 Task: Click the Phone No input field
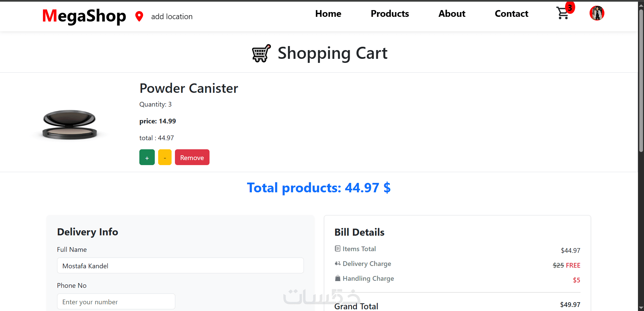click(116, 302)
